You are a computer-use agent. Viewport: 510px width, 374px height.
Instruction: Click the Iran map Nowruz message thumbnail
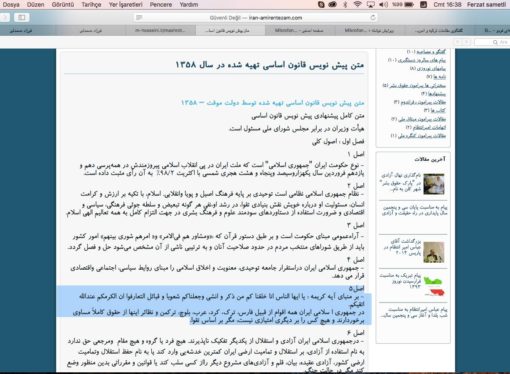point(435,286)
